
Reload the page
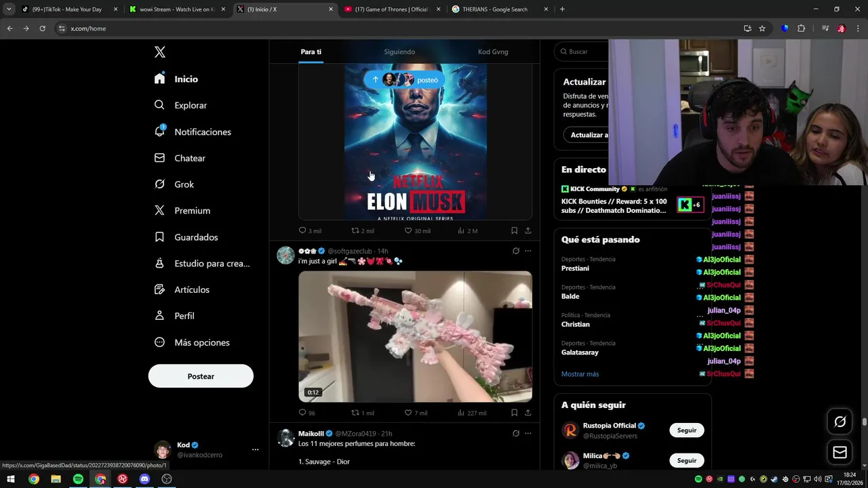point(42,28)
